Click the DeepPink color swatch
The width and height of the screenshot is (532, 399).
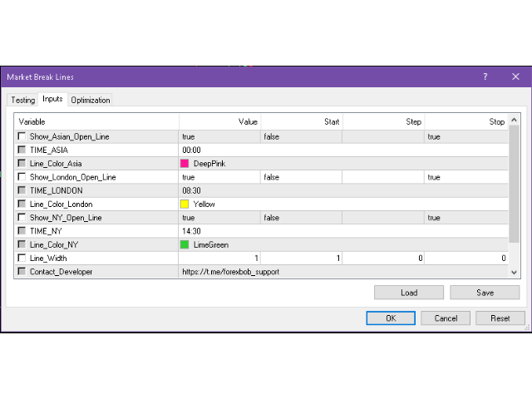click(185, 164)
